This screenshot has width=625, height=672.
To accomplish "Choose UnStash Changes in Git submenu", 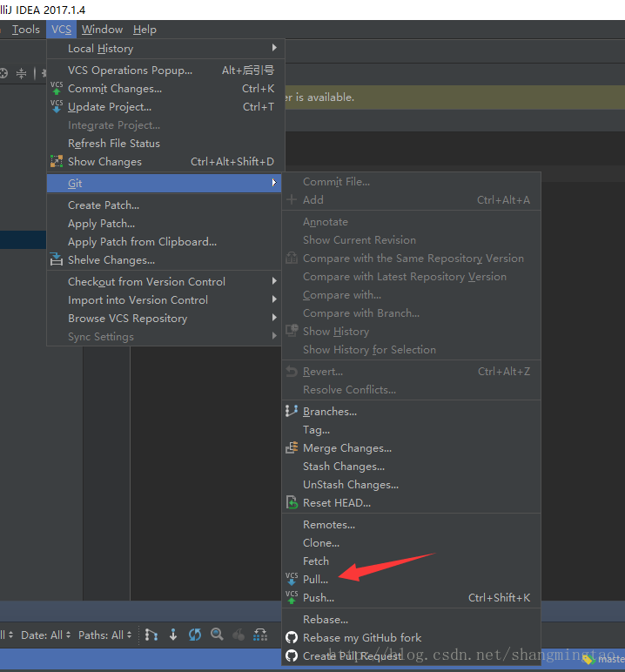I will pos(411,484).
